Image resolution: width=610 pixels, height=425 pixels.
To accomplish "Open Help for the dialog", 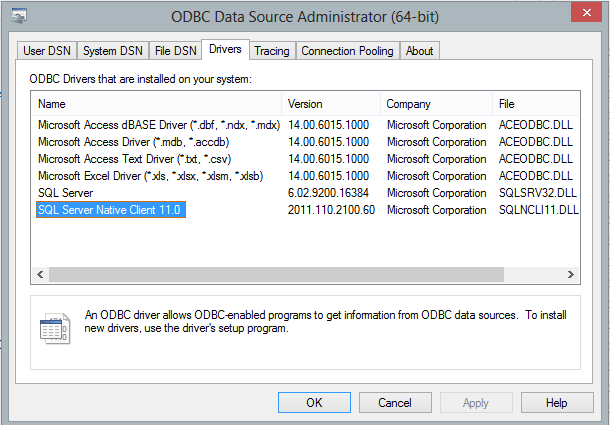I will 557,402.
